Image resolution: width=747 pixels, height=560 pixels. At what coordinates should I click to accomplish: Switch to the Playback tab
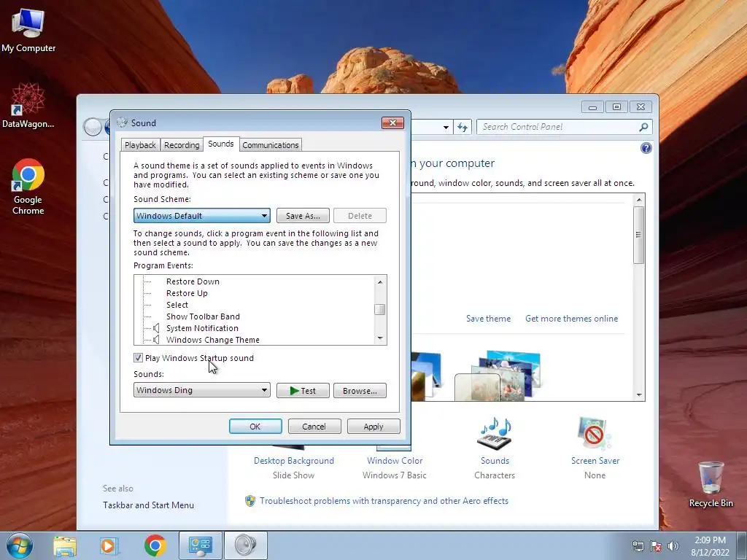pos(140,145)
